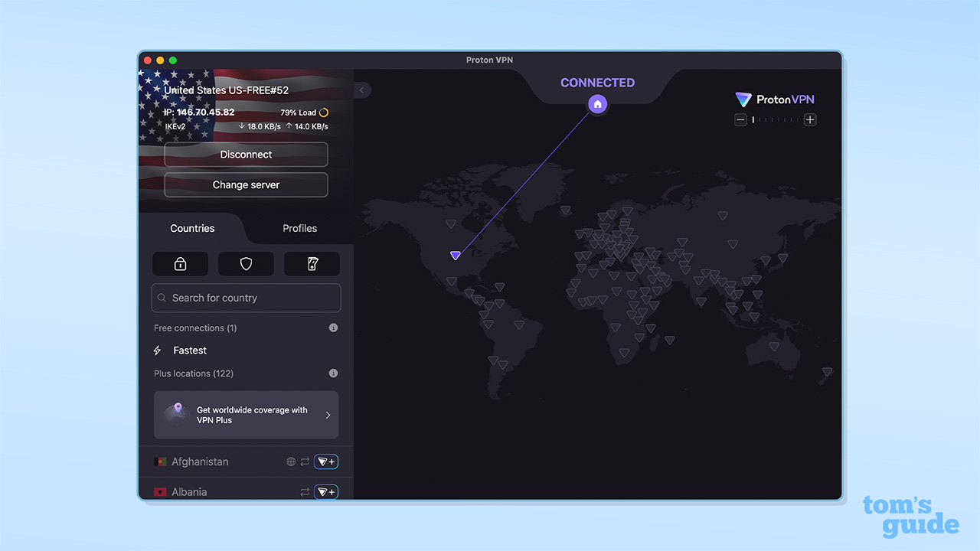Viewport: 980px width, 551px height.
Task: Click the IP address 146.70.45.82
Action: (x=199, y=112)
